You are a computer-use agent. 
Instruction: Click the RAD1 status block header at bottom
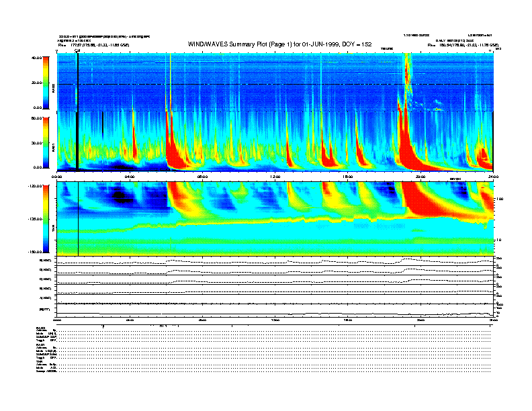tap(40, 345)
